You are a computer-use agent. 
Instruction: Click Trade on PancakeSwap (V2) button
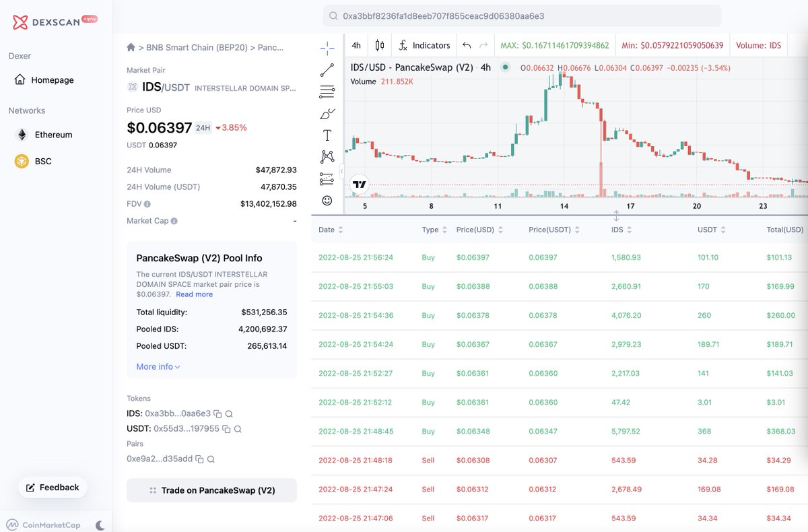pyautogui.click(x=211, y=490)
